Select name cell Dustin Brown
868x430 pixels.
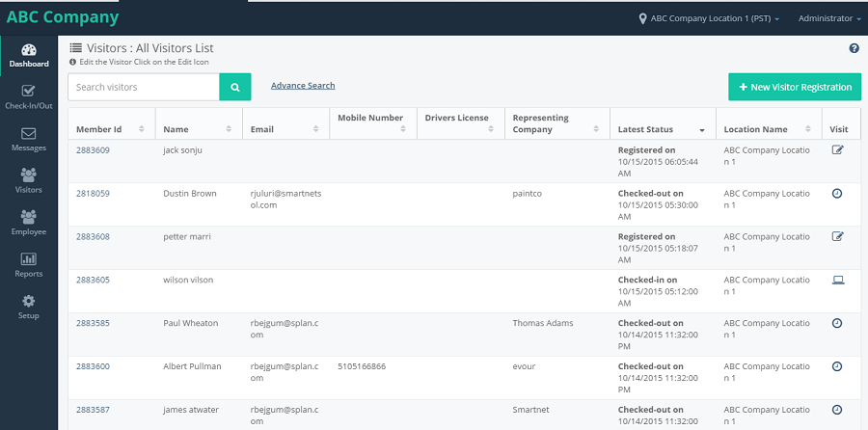[190, 193]
